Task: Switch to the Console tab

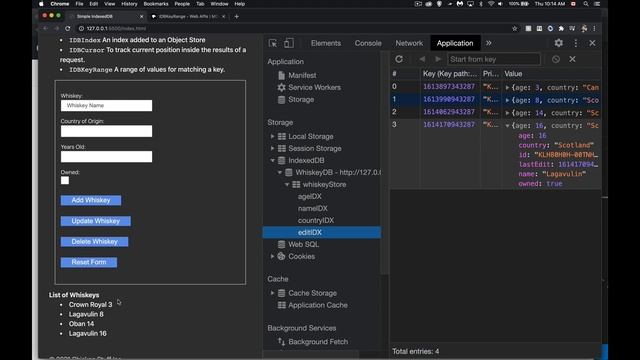Action: [x=368, y=43]
